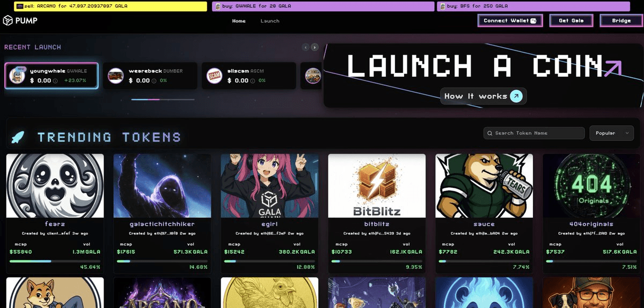The image size is (644, 308).
Task: Open the egirl anime token image
Action: coord(269,186)
